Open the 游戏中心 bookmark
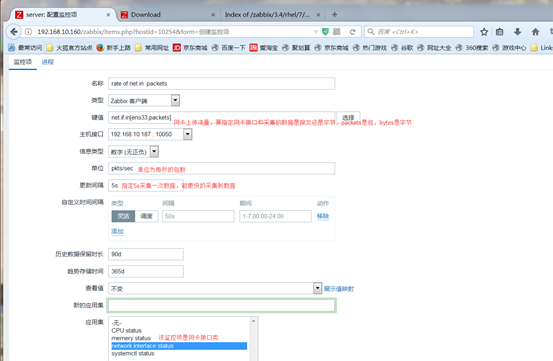Image resolution: width=553 pixels, height=361 pixels. click(x=509, y=47)
